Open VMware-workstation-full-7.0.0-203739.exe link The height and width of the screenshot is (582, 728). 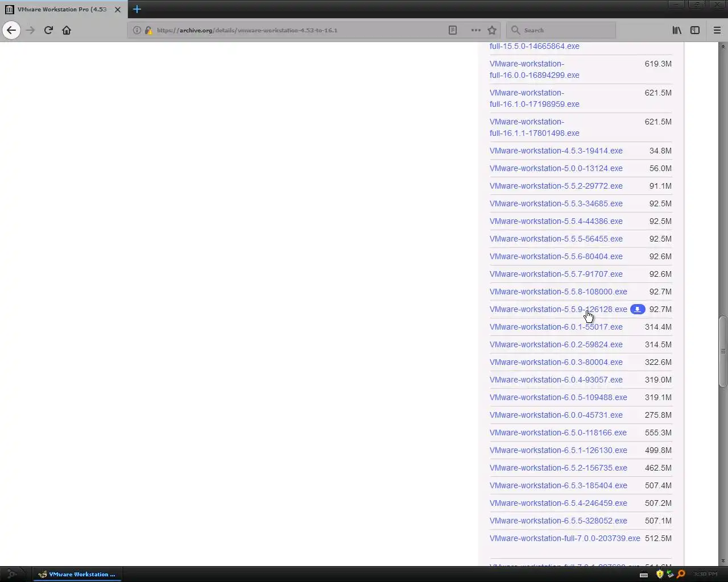(x=565, y=538)
